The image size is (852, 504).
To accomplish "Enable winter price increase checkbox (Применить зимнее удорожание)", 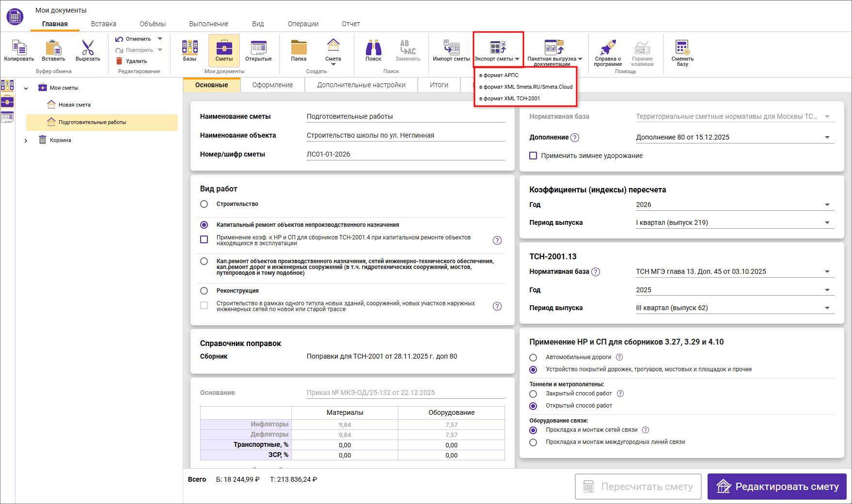I will (x=533, y=156).
